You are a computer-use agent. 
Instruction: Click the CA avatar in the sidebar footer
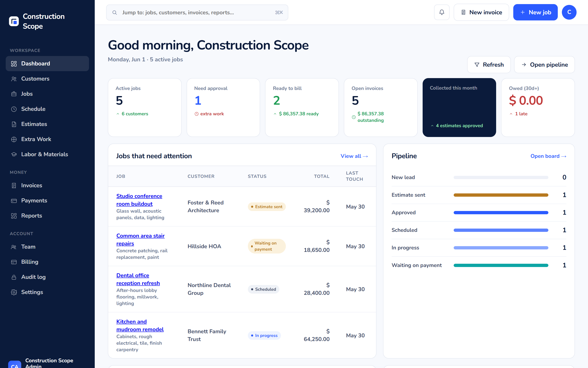click(14, 364)
